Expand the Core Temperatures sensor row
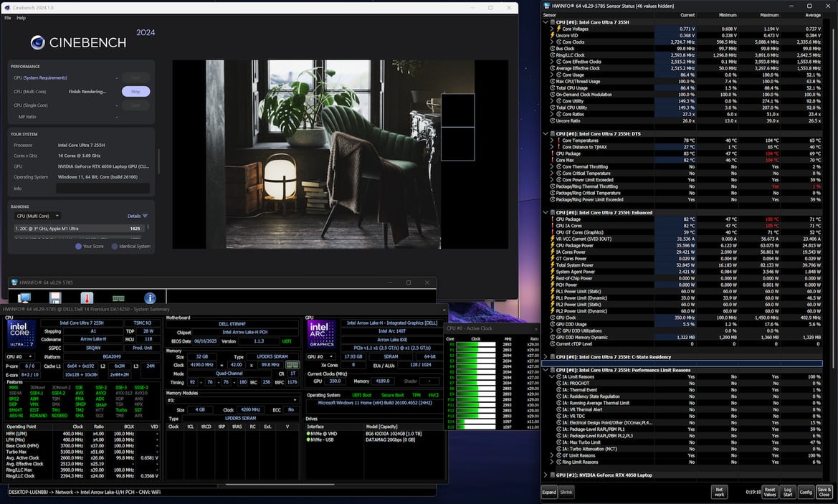 tap(552, 141)
